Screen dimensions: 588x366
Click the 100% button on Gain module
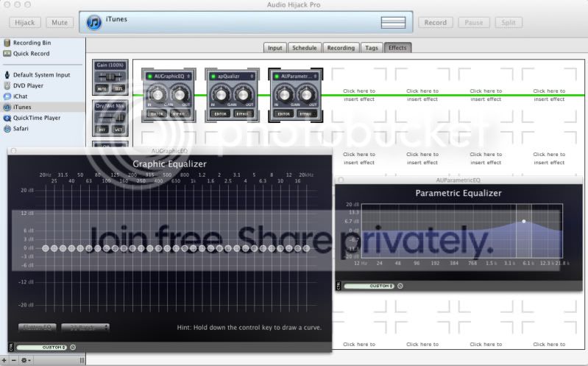pos(118,88)
